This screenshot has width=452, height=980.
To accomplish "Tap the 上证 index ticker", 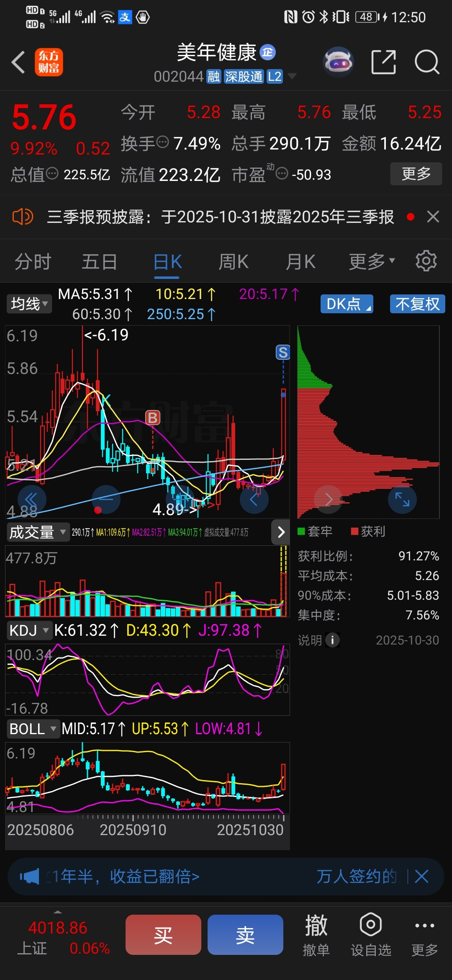I will click(63, 937).
